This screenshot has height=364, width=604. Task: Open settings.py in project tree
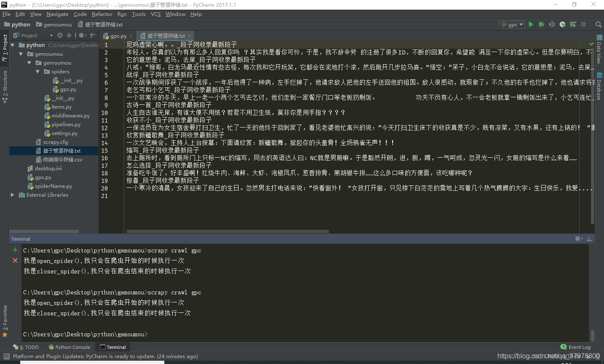pyautogui.click(x=61, y=133)
